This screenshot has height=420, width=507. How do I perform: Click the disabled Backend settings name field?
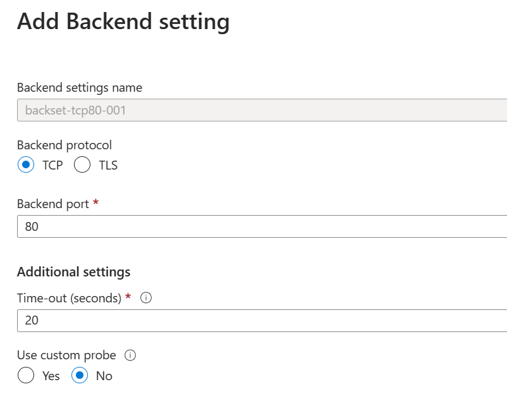pyautogui.click(x=190, y=110)
